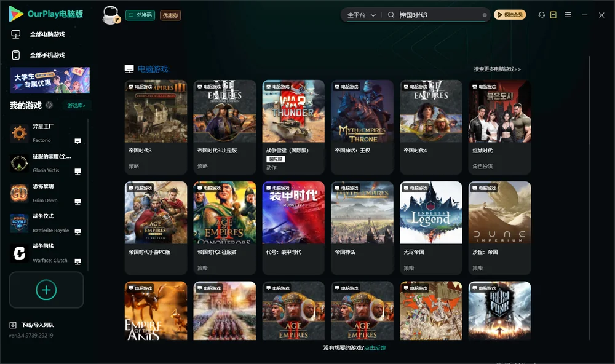The image size is (615, 364).
Task: Click the 搜索更多电脑游戏>> link
Action: pyautogui.click(x=498, y=69)
